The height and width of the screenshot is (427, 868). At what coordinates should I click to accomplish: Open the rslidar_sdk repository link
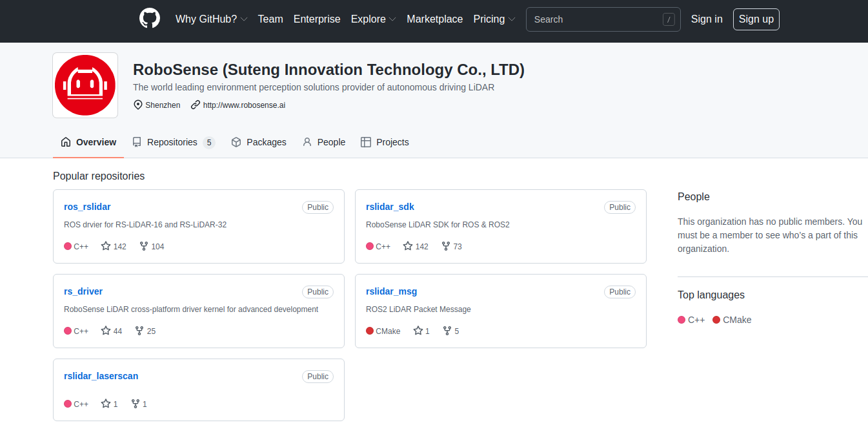coord(390,207)
